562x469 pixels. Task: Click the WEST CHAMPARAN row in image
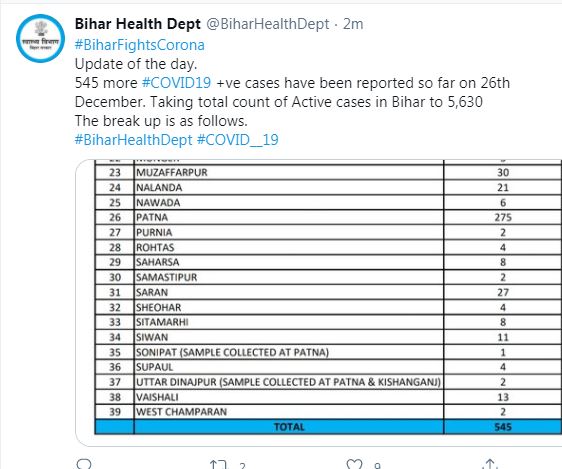pos(328,412)
